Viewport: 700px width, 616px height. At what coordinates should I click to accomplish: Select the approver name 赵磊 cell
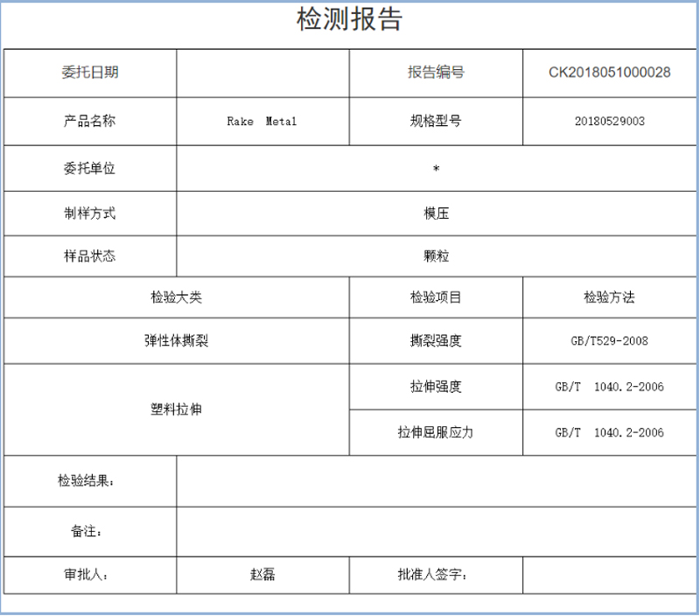click(262, 575)
